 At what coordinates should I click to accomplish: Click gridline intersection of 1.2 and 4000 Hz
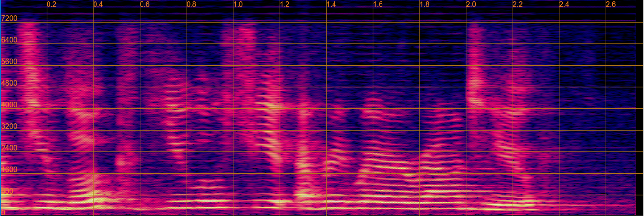[280, 109]
